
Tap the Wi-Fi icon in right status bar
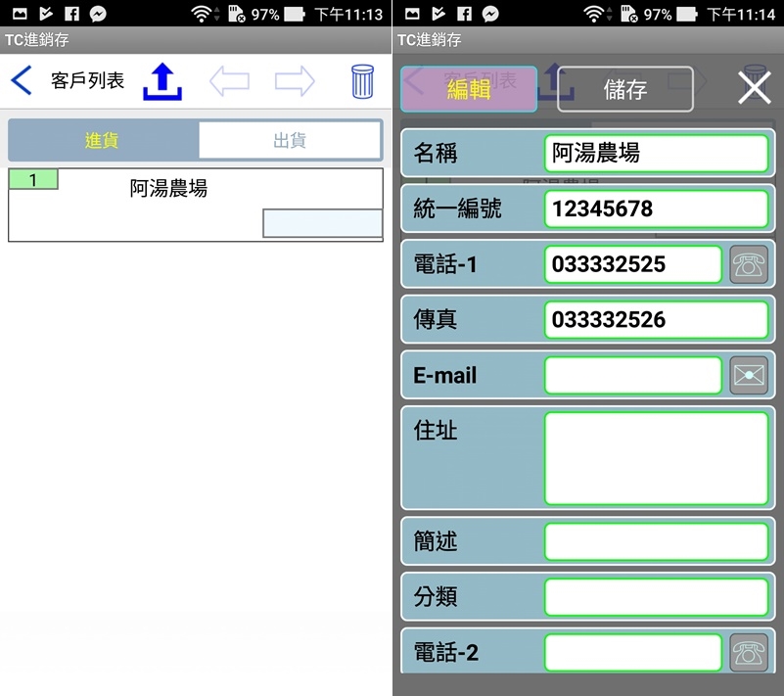(x=594, y=14)
